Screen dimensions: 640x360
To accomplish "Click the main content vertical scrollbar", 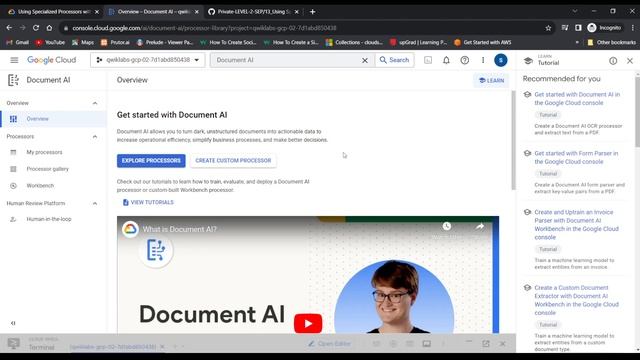I will click(x=513, y=140).
